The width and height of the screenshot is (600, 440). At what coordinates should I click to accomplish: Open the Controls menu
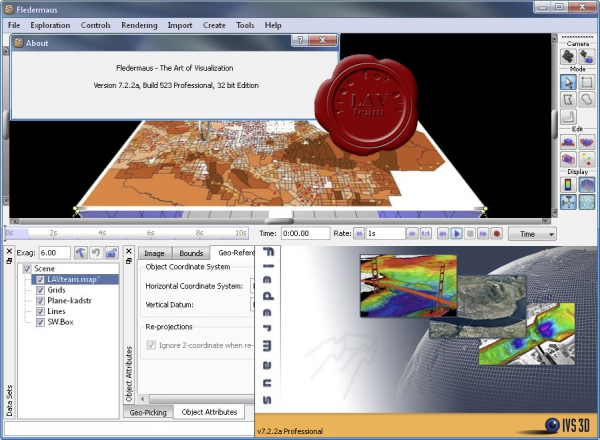pos(96,25)
